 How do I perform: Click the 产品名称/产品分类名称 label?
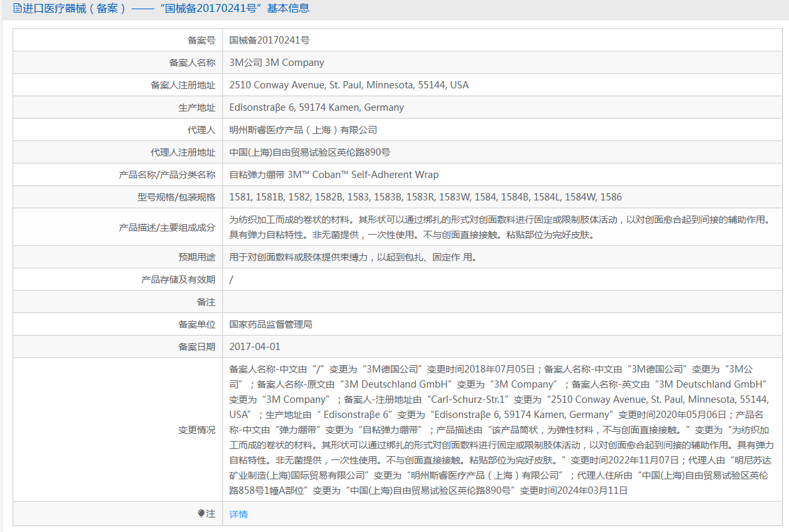[167, 175]
